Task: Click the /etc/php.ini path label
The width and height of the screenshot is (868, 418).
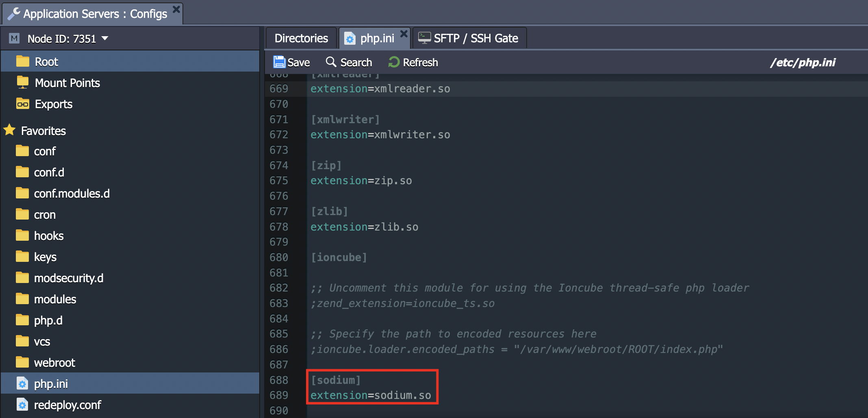Action: pos(803,63)
